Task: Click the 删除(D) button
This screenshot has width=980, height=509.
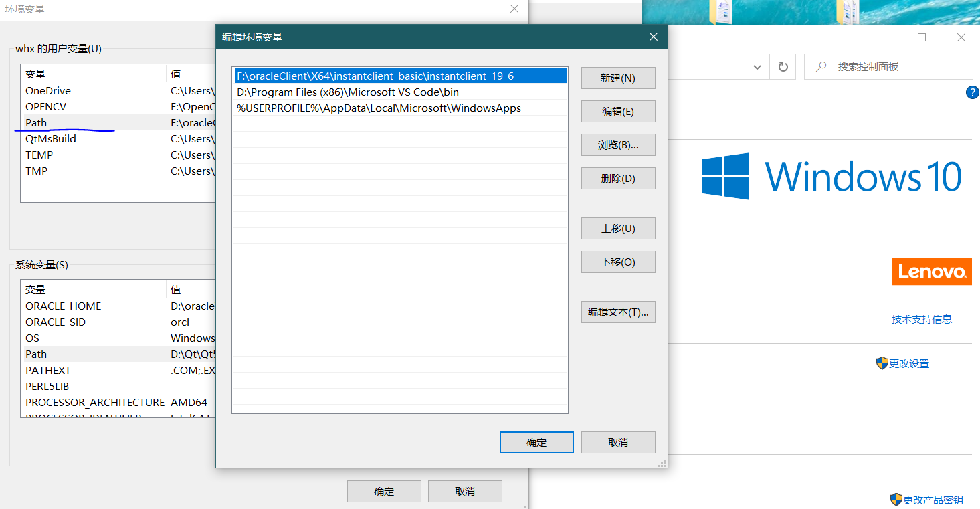Action: tap(617, 178)
